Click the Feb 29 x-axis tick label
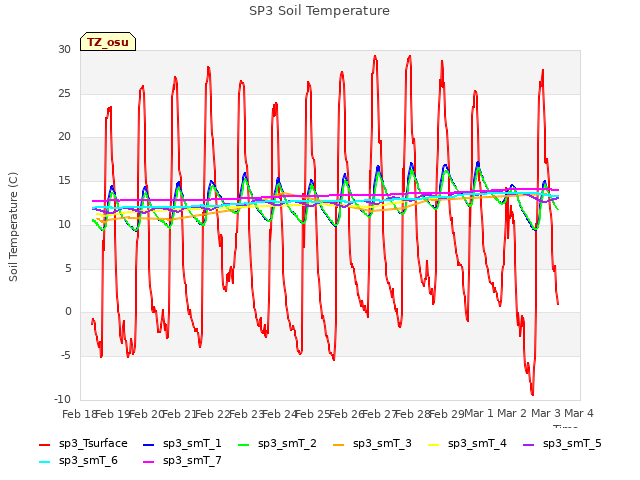This screenshot has width=640, height=480. pyautogui.click(x=447, y=414)
